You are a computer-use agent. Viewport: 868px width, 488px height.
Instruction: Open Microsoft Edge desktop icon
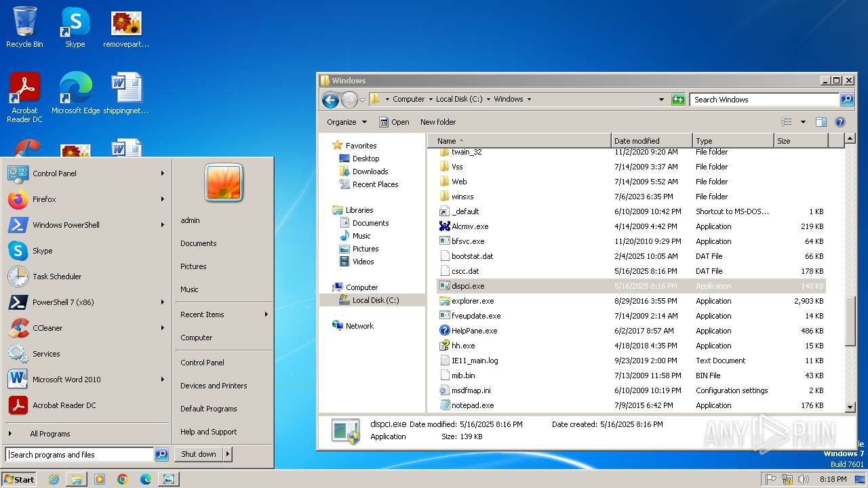(x=75, y=94)
